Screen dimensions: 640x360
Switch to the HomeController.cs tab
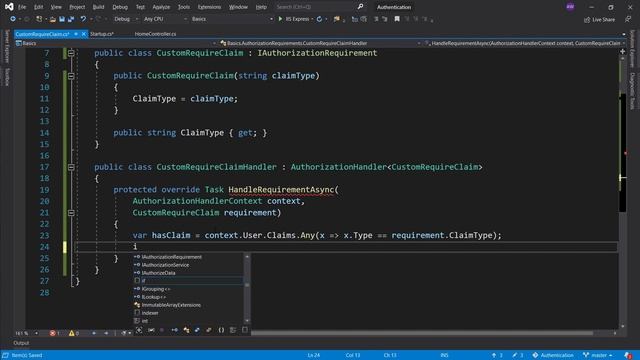[155, 34]
